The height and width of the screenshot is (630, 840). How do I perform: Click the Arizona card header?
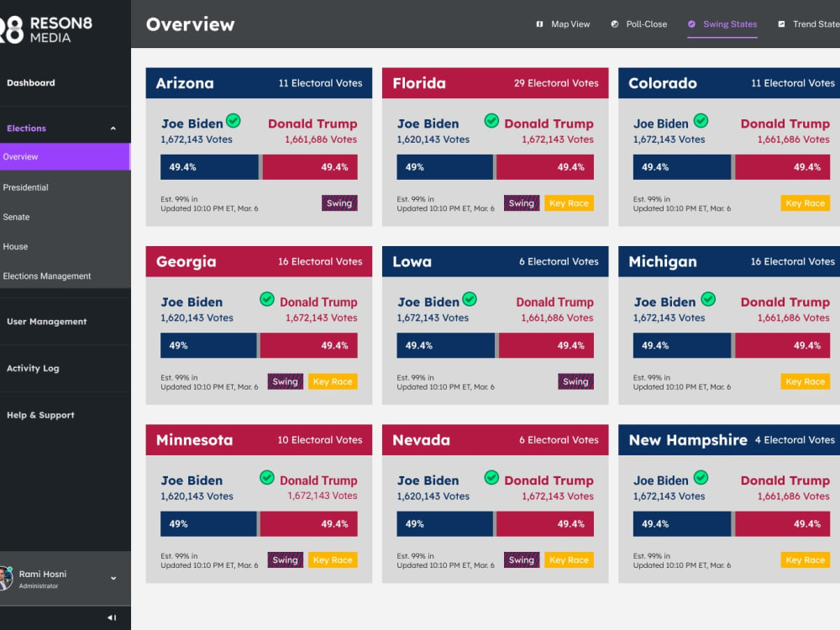click(259, 83)
